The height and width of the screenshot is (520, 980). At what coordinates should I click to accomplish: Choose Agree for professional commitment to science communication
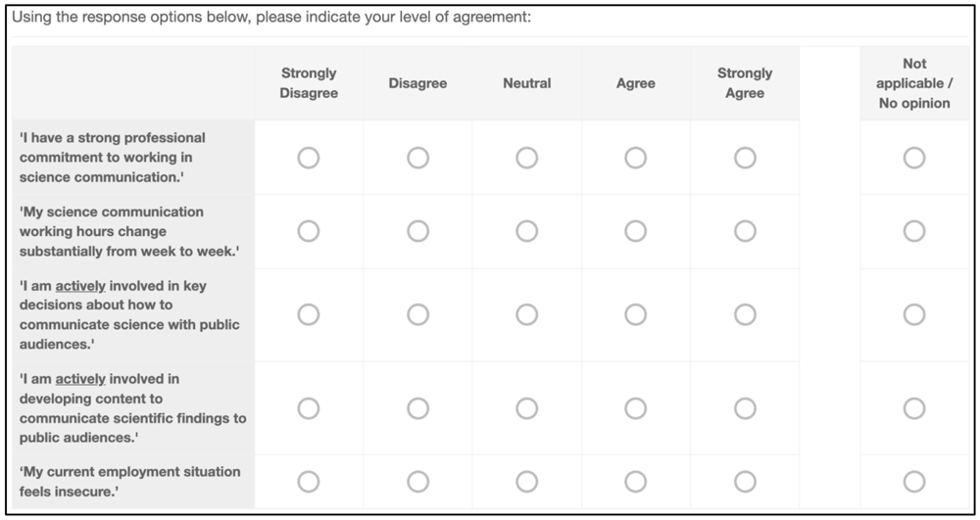coord(636,158)
